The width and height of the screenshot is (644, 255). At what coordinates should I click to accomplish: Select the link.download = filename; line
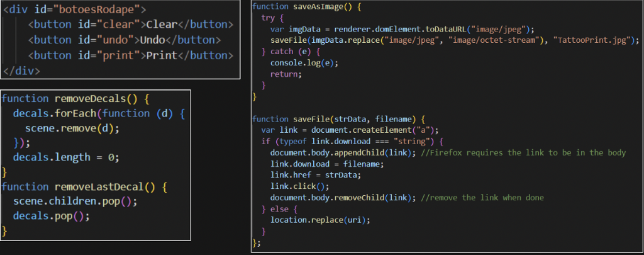click(x=327, y=164)
